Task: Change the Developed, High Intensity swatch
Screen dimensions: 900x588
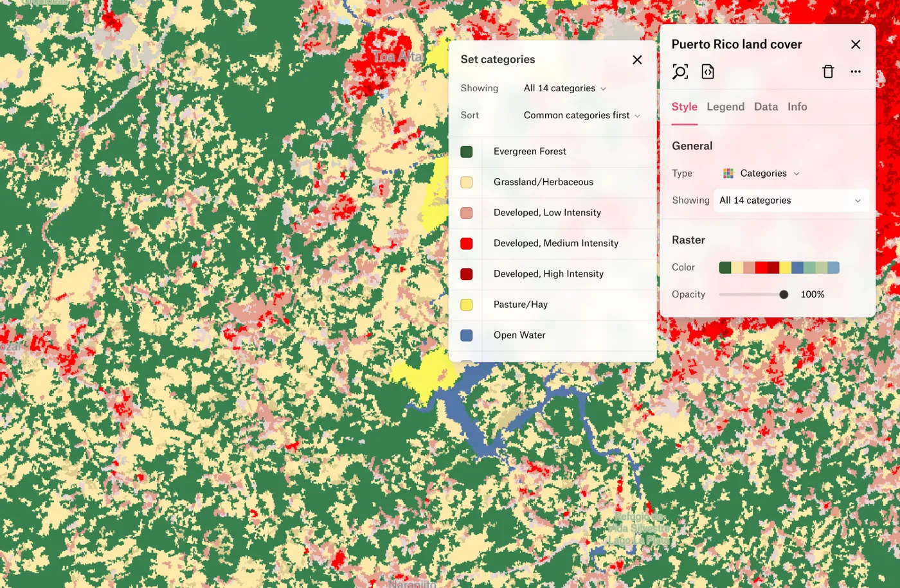Action: [x=467, y=274]
